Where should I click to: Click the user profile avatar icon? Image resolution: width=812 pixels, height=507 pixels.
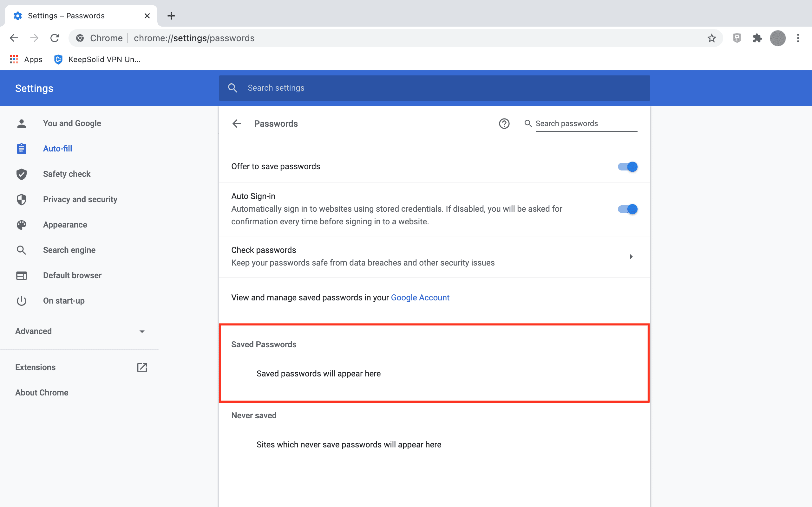pyautogui.click(x=777, y=38)
